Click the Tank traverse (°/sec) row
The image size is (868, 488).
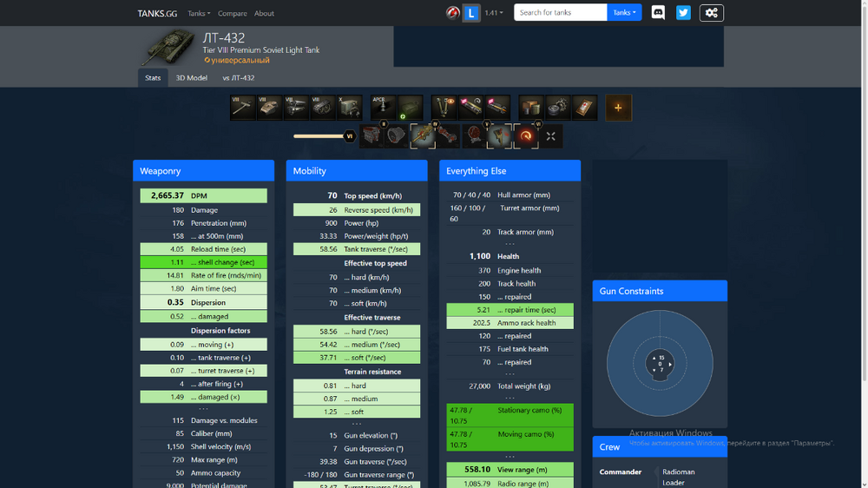pyautogui.click(x=357, y=249)
